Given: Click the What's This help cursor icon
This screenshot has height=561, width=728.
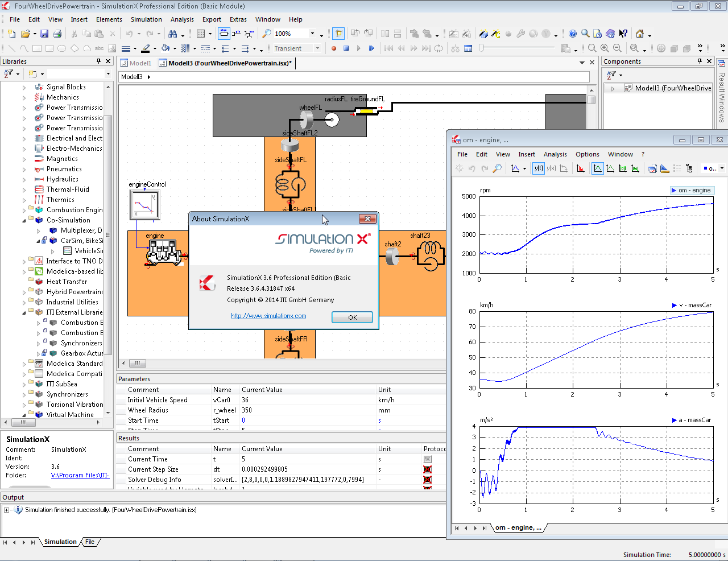Looking at the screenshot, I should pos(623,34).
